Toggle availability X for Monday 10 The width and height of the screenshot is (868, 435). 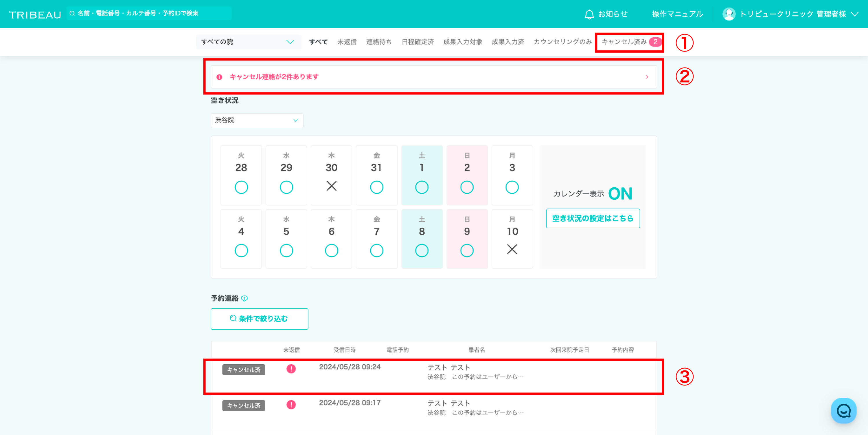[512, 250]
